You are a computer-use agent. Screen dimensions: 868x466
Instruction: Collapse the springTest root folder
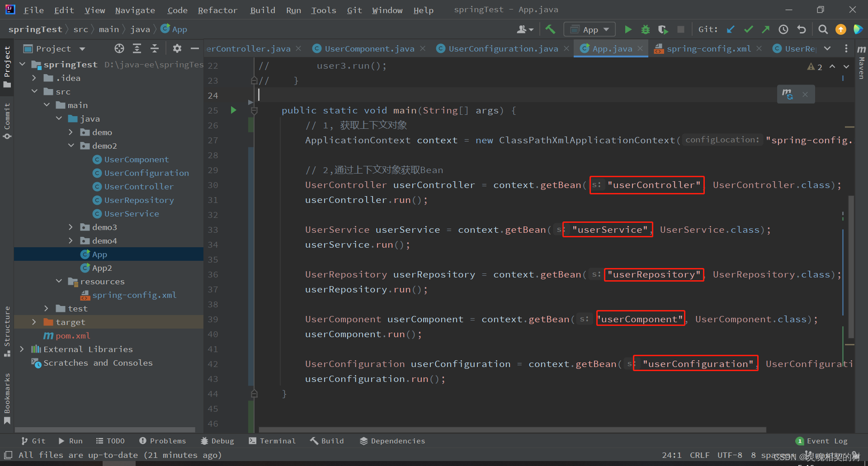click(23, 64)
